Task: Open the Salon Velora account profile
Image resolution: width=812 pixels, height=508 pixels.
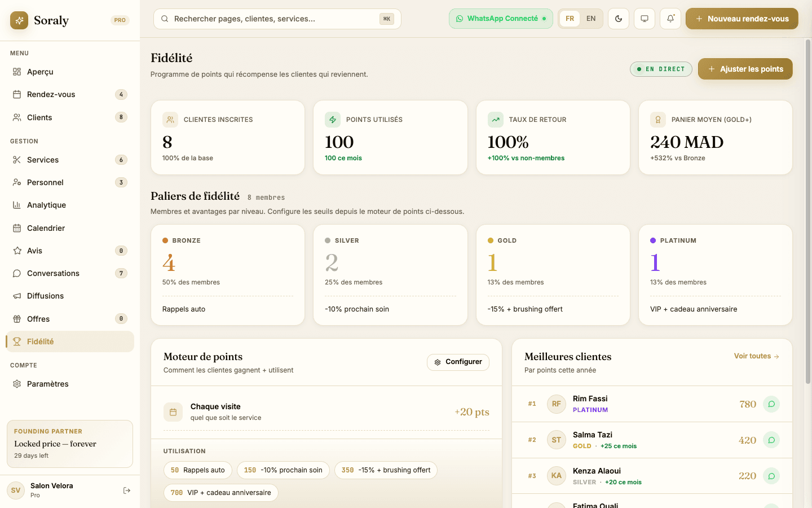Action: pyautogui.click(x=51, y=490)
